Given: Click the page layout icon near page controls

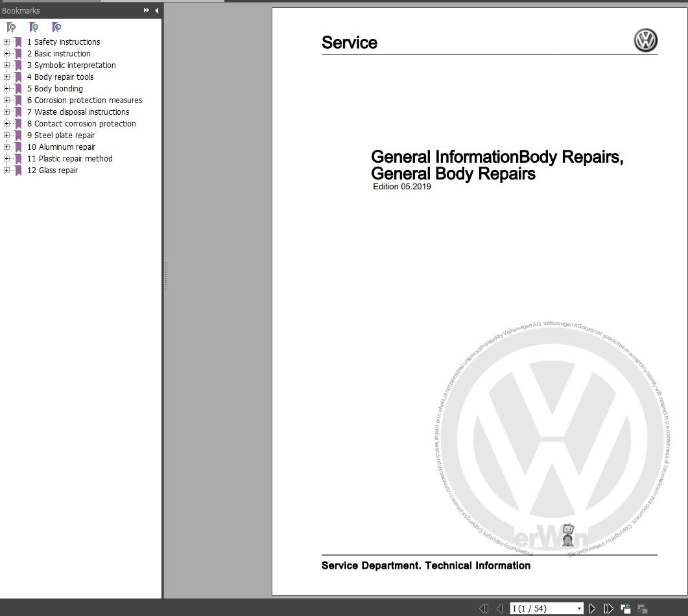Looking at the screenshot, I should (625, 608).
